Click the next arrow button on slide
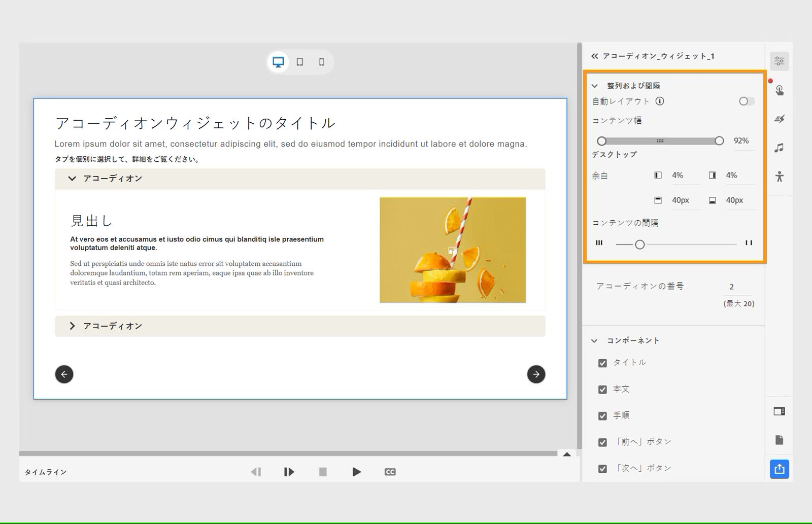Viewport: 812px width, 524px height. [536, 374]
